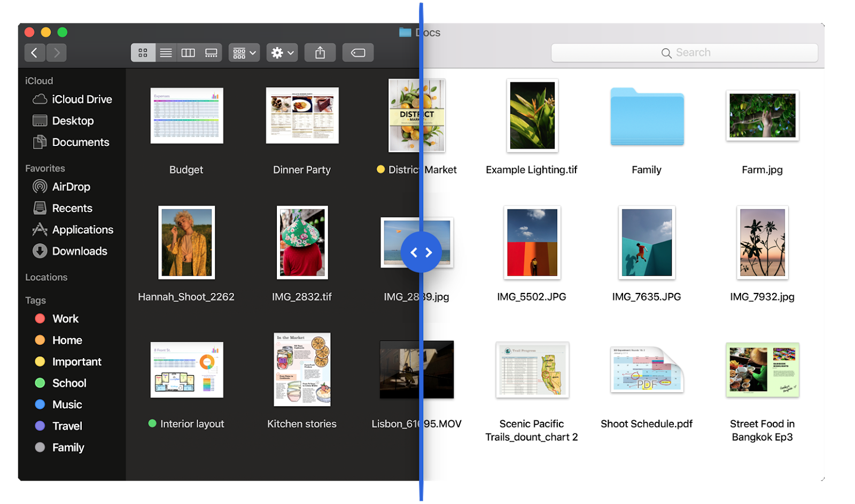Click the Share toolbar button
This screenshot has width=855, height=504.
click(320, 52)
